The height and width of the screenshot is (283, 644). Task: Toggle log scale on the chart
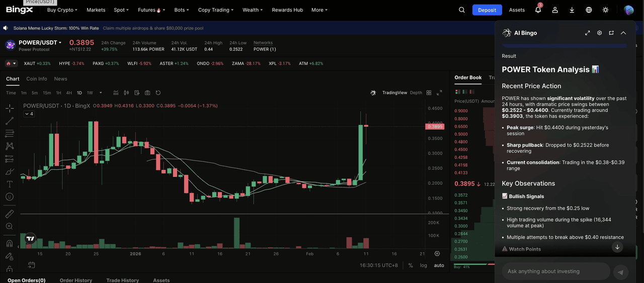click(x=424, y=265)
